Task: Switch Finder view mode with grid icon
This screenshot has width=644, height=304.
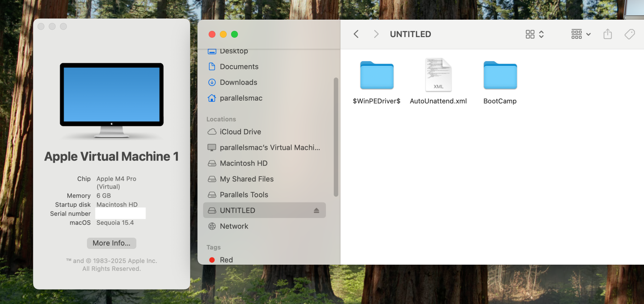Action: [x=535, y=34]
